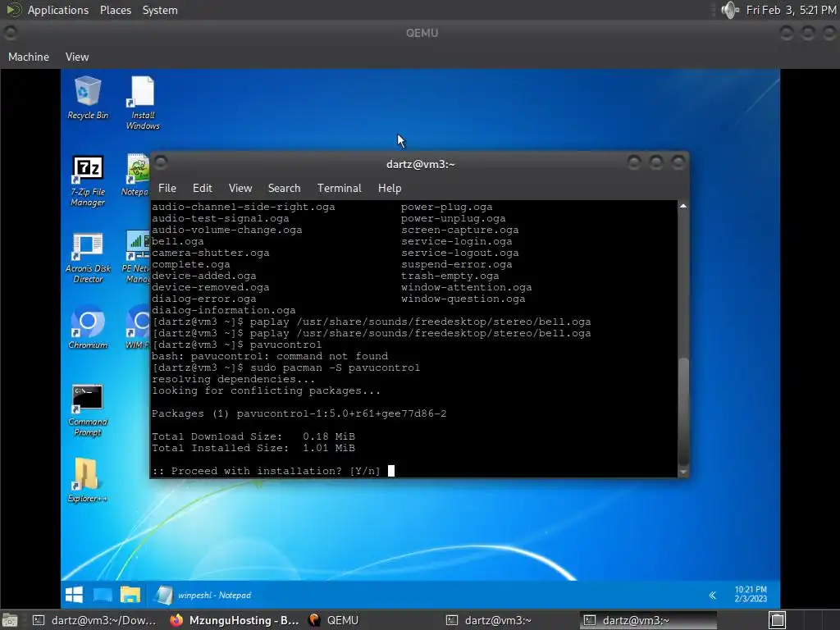Screen dimensions: 840x630
Task: Click the workspace switcher in bottom panel
Action: tap(778, 620)
